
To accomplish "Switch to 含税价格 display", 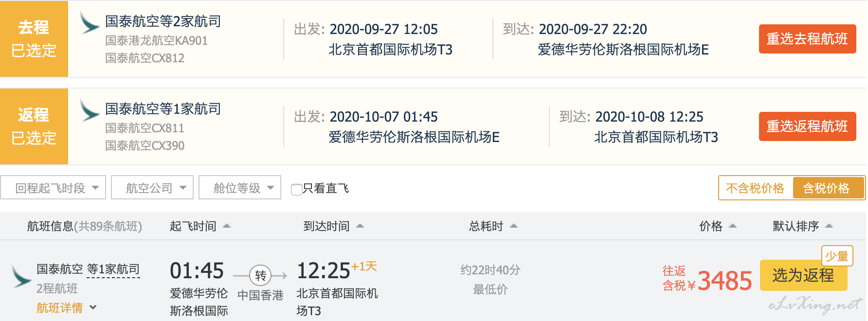I will pyautogui.click(x=828, y=188).
